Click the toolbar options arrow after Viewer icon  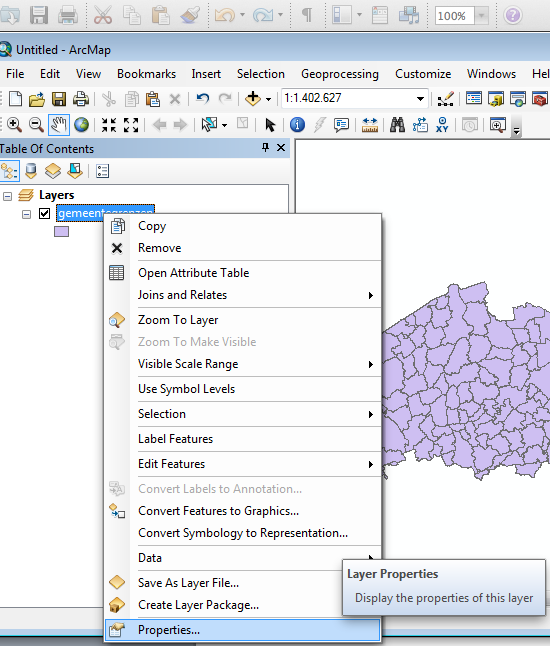516,131
